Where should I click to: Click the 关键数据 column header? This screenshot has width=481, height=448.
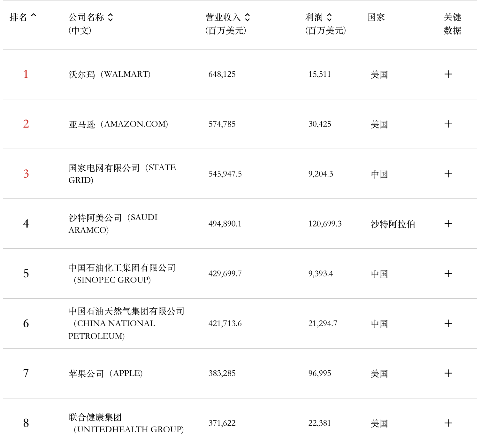click(452, 24)
